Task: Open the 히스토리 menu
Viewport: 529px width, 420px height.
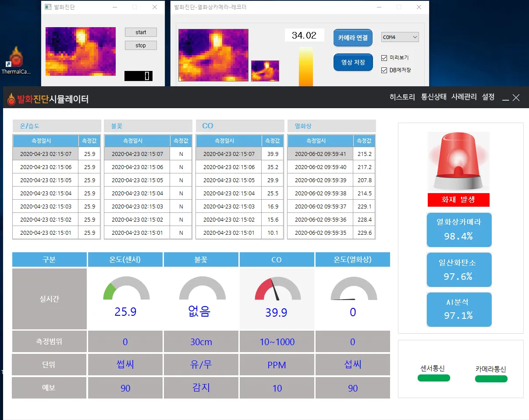Action: (402, 97)
